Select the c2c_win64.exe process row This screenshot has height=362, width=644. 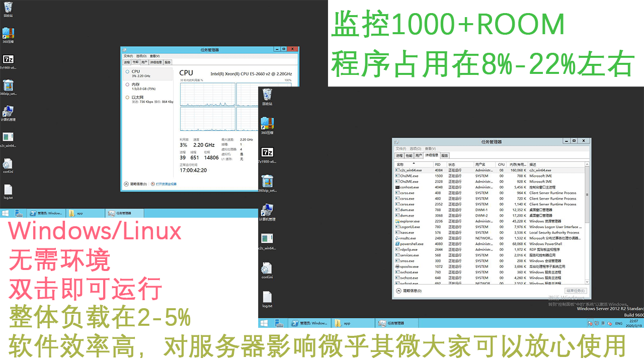[489, 170]
